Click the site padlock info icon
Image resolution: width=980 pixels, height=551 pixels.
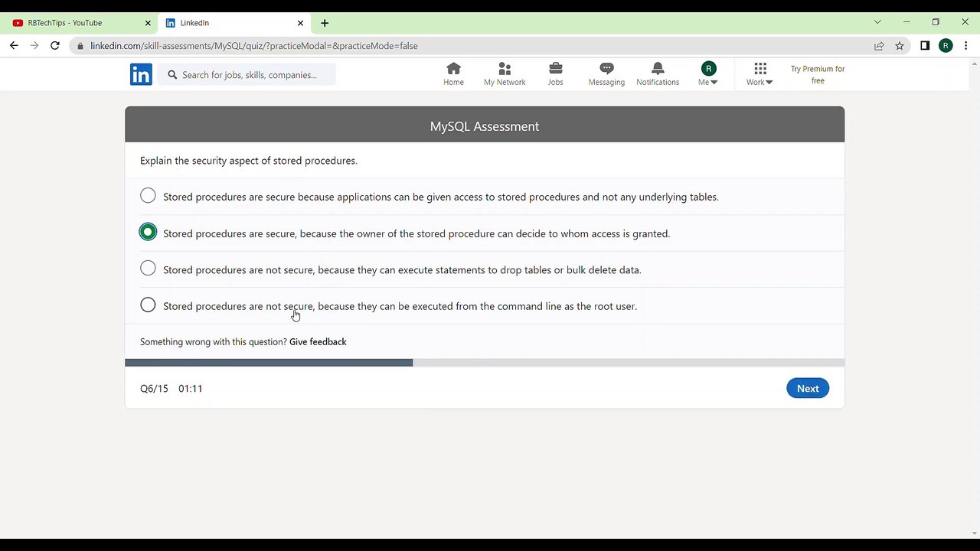(80, 46)
